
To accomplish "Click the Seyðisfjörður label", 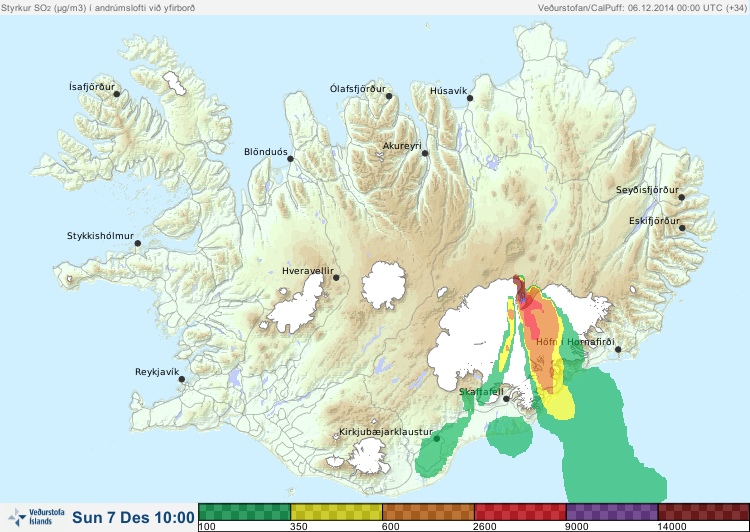I will [647, 190].
